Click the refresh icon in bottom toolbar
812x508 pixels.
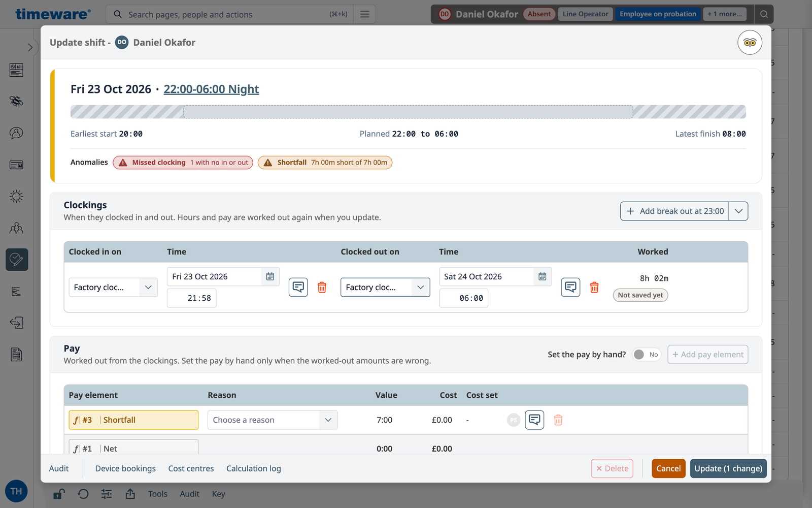83,494
